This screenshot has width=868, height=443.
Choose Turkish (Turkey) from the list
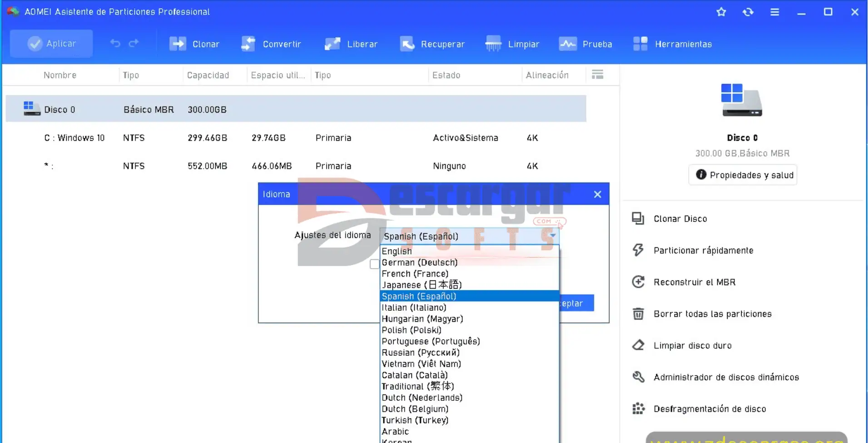pos(469,420)
